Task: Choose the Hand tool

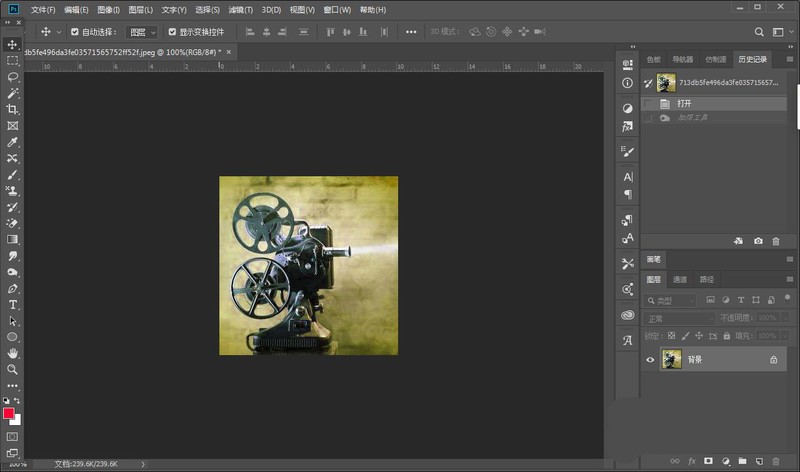Action: [x=12, y=353]
